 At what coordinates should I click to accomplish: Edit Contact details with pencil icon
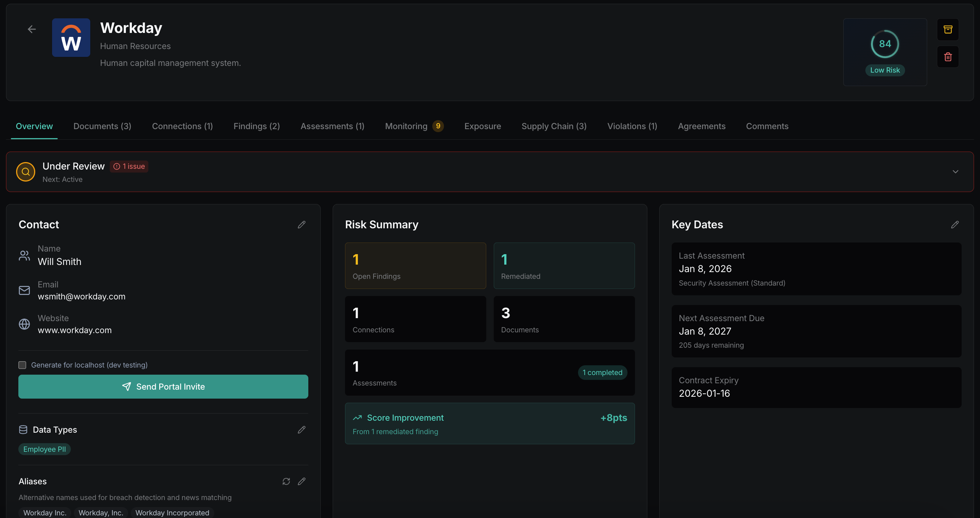coord(302,225)
